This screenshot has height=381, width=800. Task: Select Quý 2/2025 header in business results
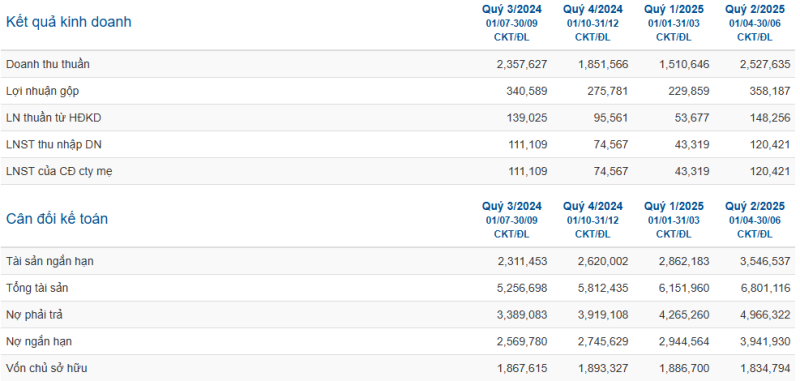[755, 9]
